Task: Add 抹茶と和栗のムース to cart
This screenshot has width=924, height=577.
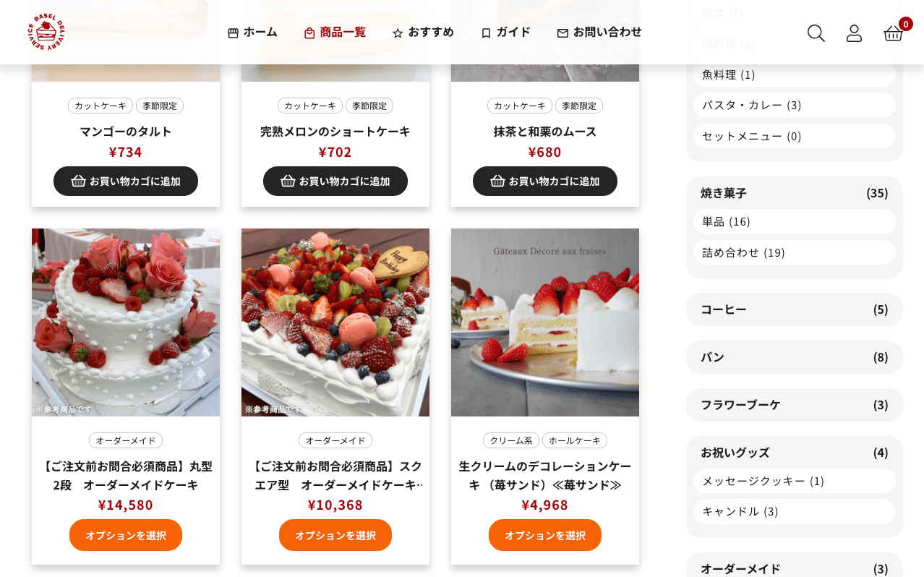Action: 545,181
